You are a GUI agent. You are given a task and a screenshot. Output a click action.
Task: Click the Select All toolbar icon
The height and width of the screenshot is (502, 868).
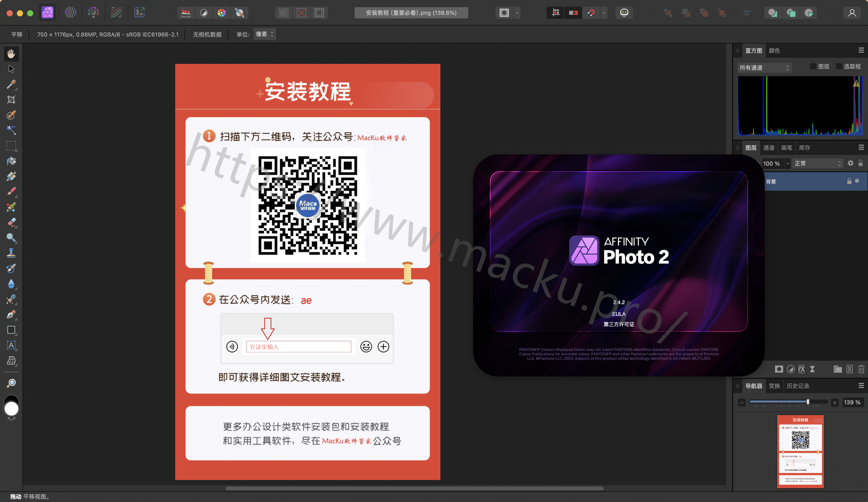point(284,13)
